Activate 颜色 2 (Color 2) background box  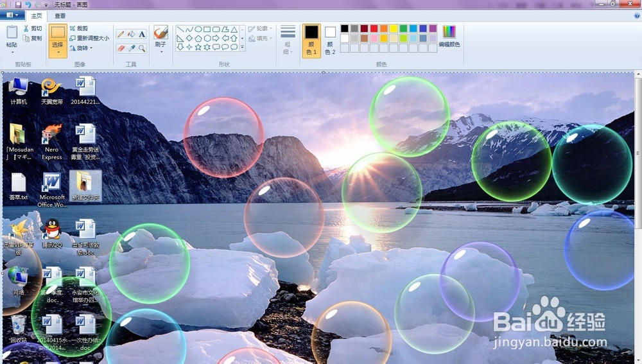point(330,40)
